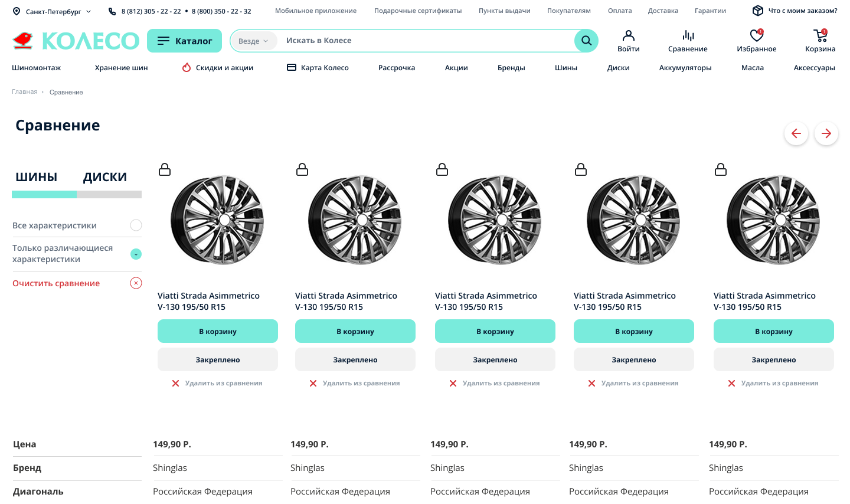Toggle the lock icon on the fourth product
Image resolution: width=850 pixels, height=504 pixels.
pyautogui.click(x=581, y=169)
